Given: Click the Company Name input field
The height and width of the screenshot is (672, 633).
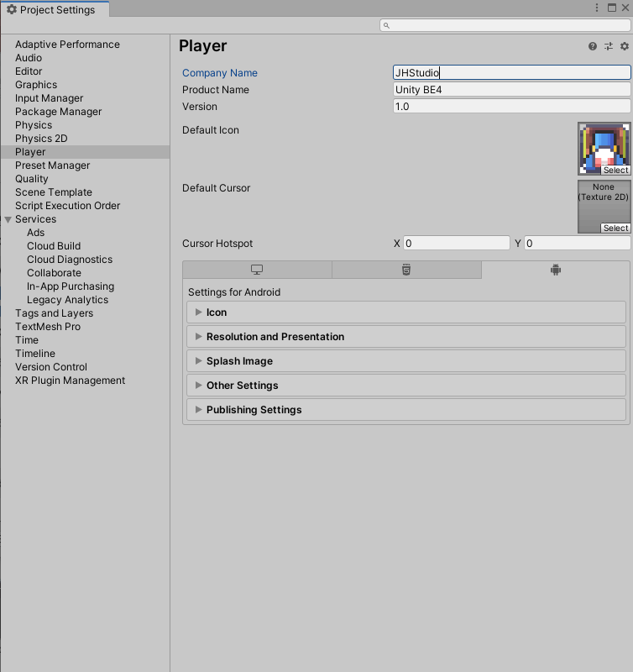Looking at the screenshot, I should (x=512, y=72).
